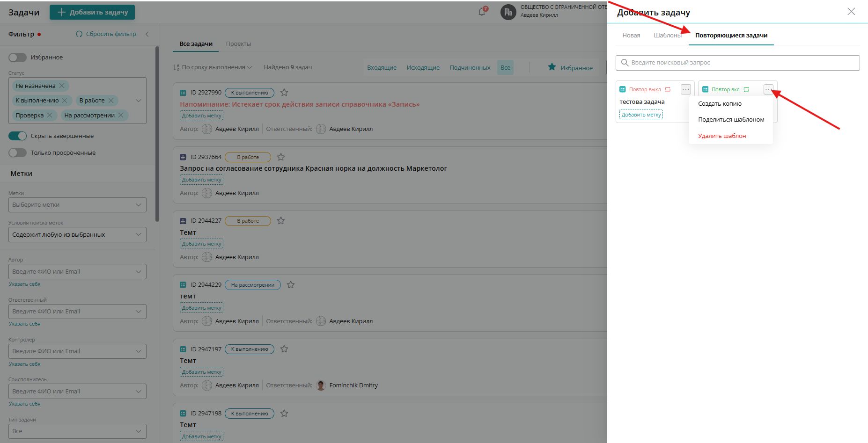
Task: Click the «Введите поисковый запрос» search field
Action: (x=737, y=63)
